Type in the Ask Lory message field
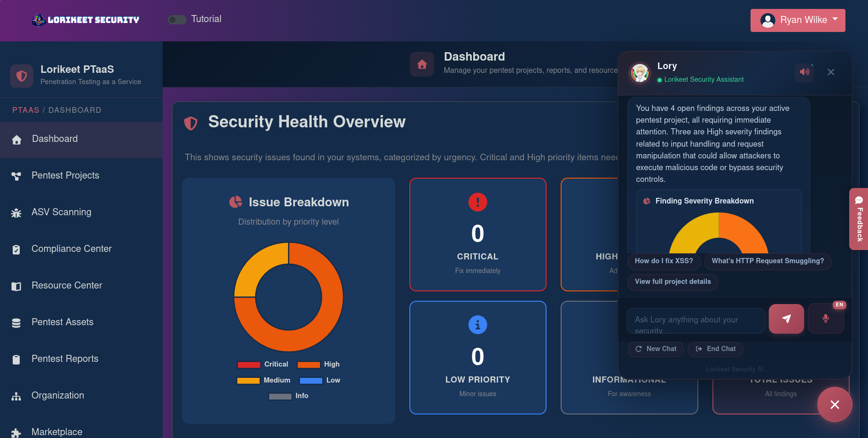This screenshot has height=438, width=868. coord(696,321)
